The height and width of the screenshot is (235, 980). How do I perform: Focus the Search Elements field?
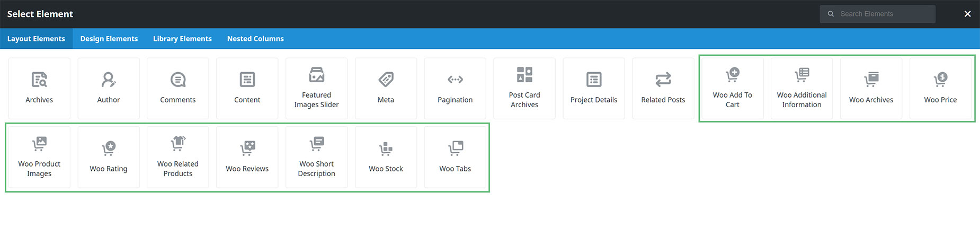click(x=878, y=14)
